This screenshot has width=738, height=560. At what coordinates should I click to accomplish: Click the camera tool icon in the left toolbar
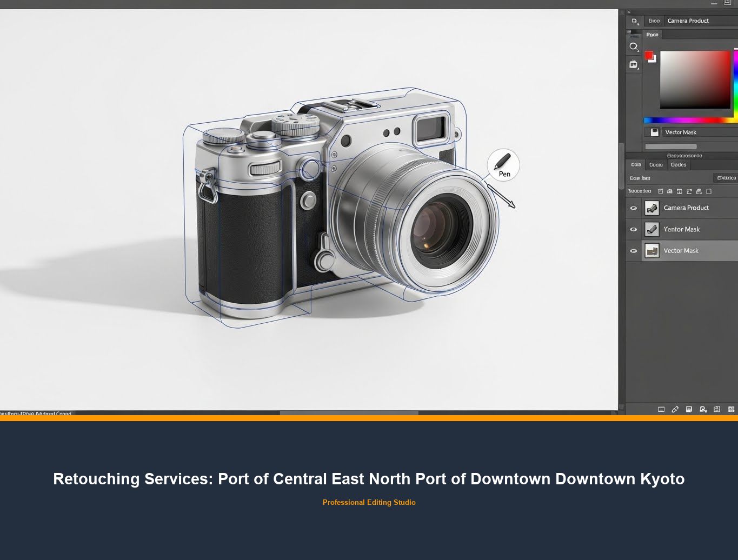click(x=634, y=64)
